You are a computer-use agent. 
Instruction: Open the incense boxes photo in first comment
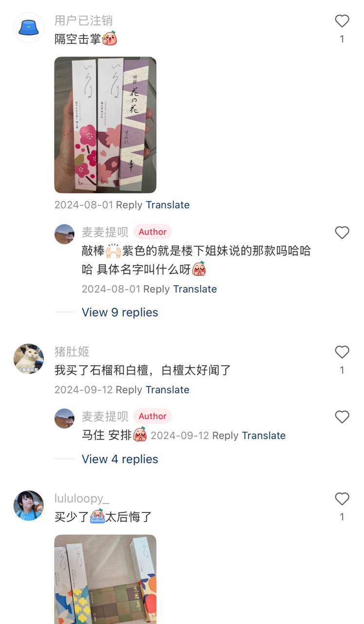tap(105, 125)
